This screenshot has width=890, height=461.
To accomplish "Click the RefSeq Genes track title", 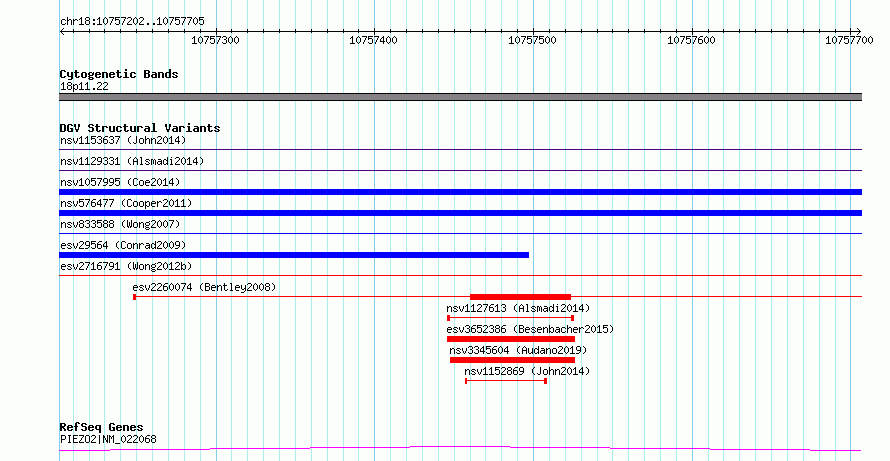I will (102, 427).
